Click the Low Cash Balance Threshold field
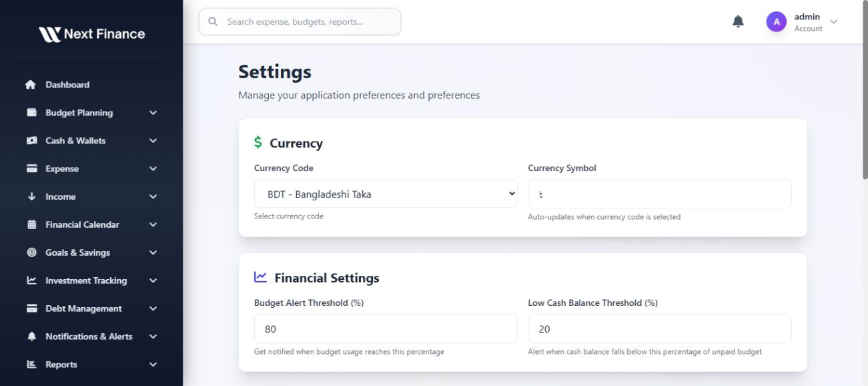The image size is (868, 386). pos(659,329)
